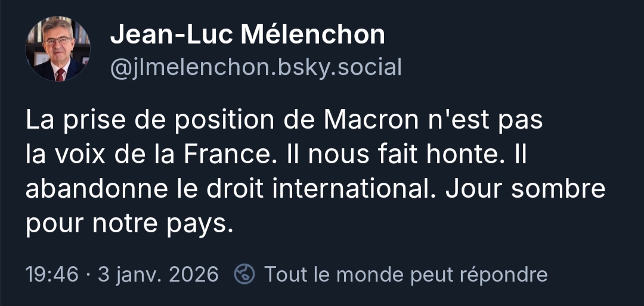Click the last line "pour notre pays."
Screen dimensions: 644x306
[128, 224]
